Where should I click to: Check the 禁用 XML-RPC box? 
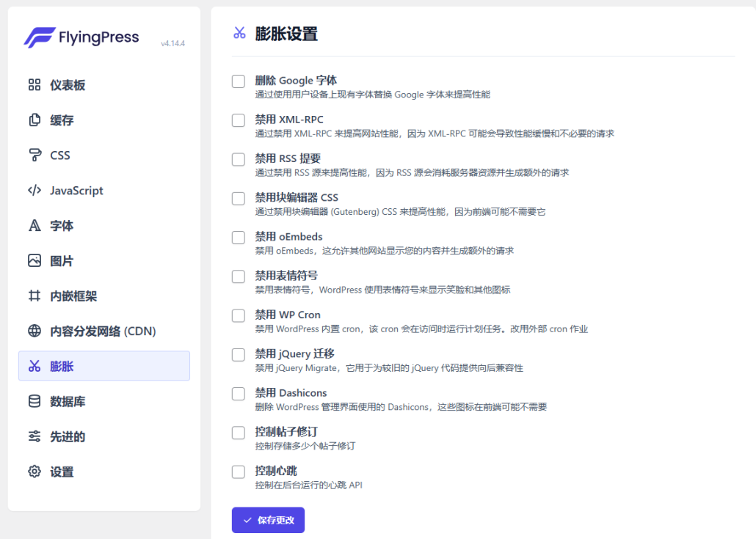(x=238, y=120)
